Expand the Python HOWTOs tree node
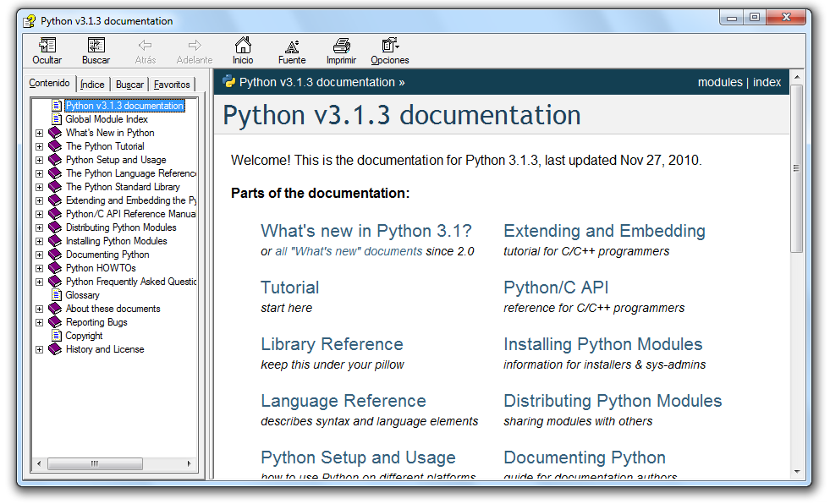Image resolution: width=830 pixels, height=504 pixels. coord(39,268)
